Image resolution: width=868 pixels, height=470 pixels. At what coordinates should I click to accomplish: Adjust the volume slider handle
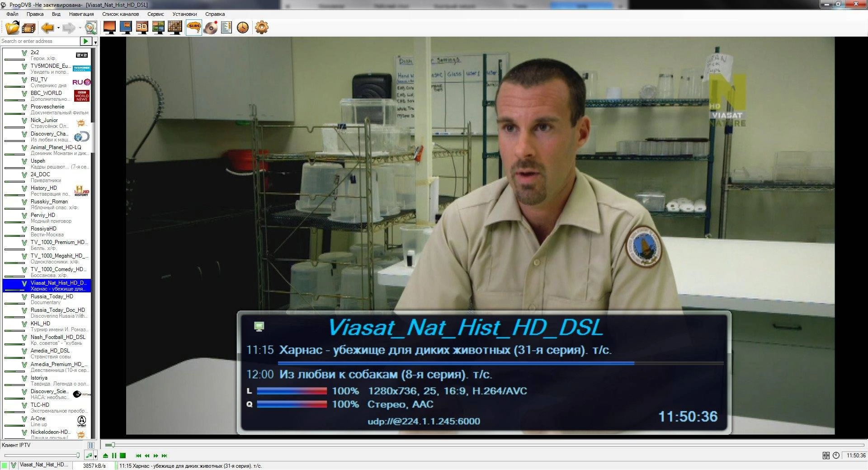[78, 456]
